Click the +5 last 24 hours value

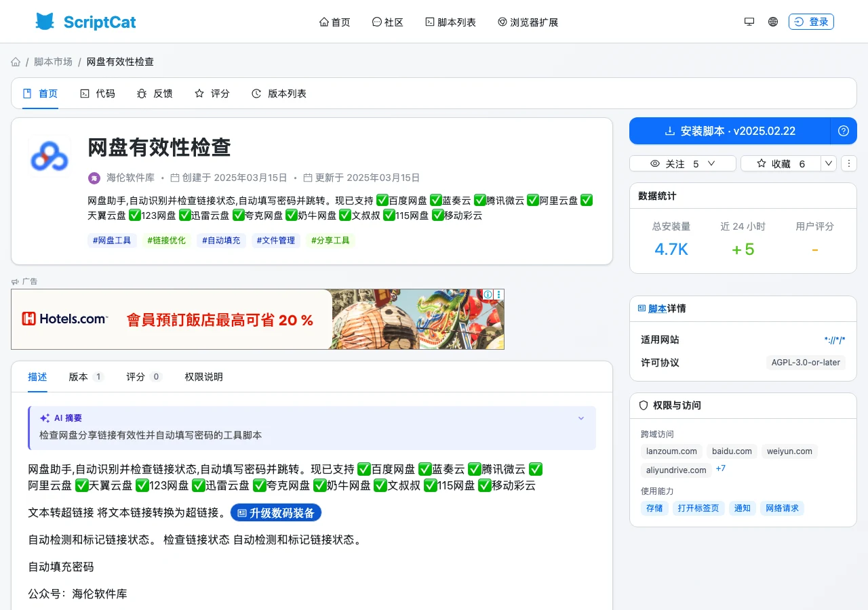pos(743,249)
